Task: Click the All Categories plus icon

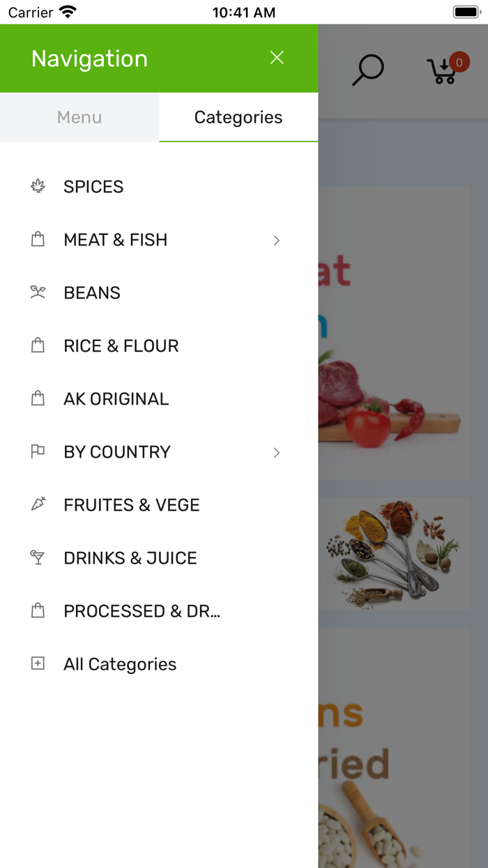Action: pyautogui.click(x=38, y=664)
